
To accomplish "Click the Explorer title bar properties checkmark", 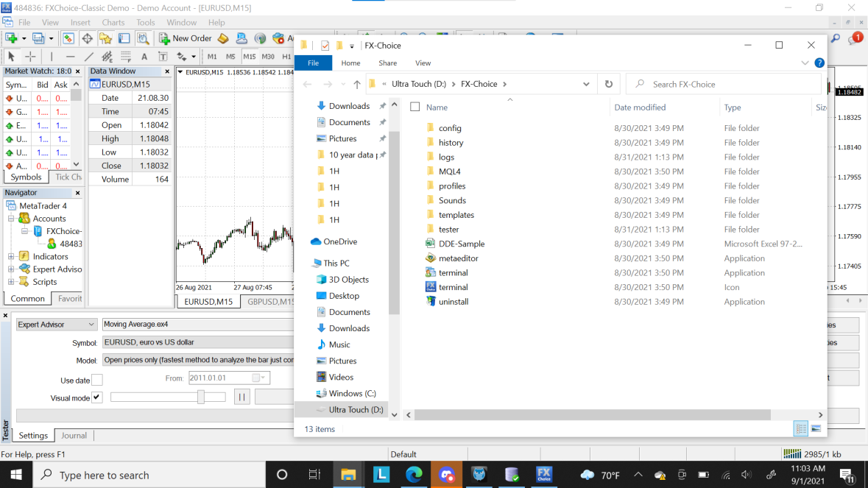I will tap(325, 46).
